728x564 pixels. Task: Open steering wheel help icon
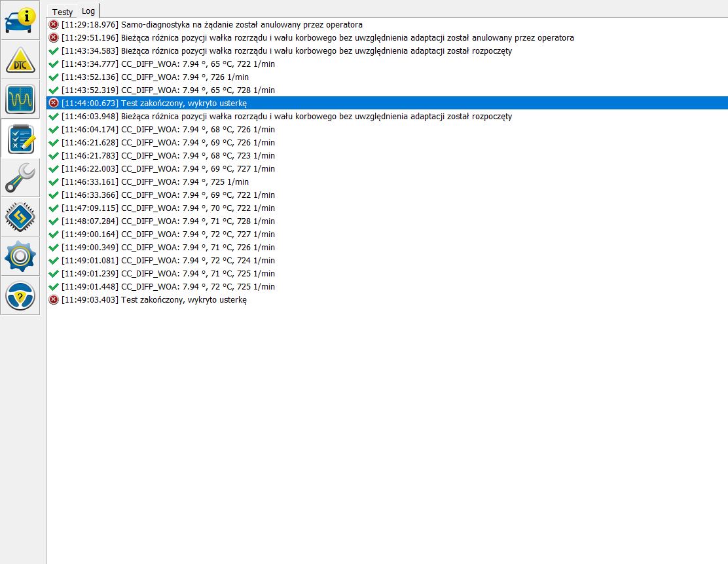[x=20, y=295]
